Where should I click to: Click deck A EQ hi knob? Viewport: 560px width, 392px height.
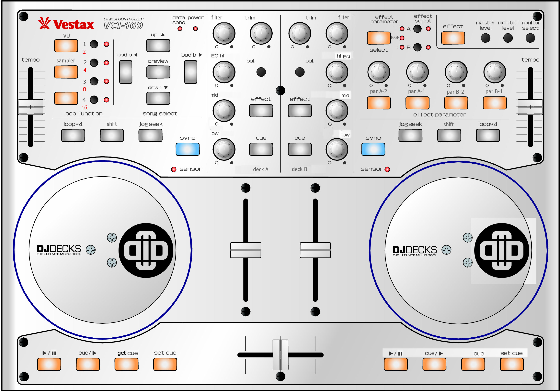(224, 72)
